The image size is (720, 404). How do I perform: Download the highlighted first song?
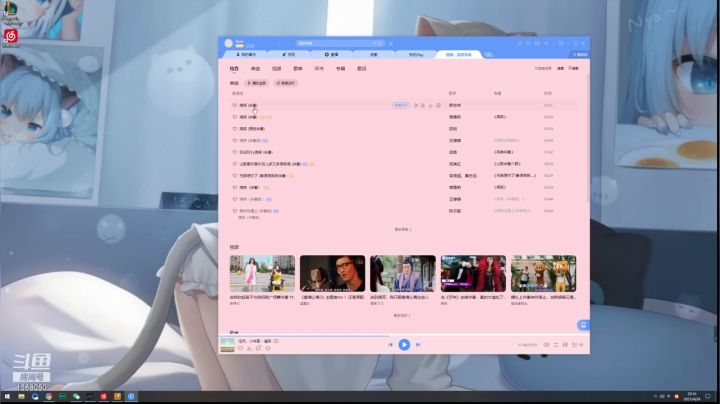click(x=431, y=105)
